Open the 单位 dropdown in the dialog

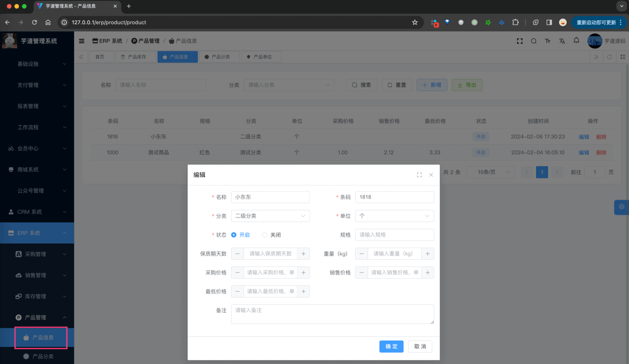click(394, 216)
